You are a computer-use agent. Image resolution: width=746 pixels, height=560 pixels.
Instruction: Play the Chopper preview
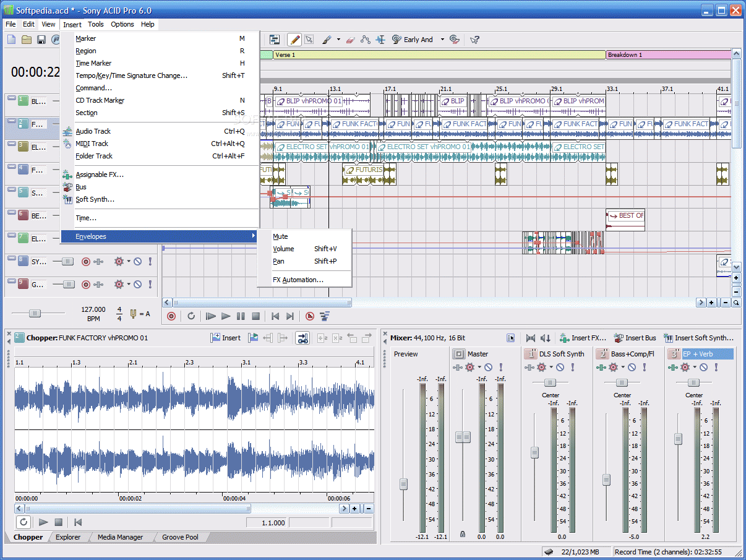[x=43, y=522]
